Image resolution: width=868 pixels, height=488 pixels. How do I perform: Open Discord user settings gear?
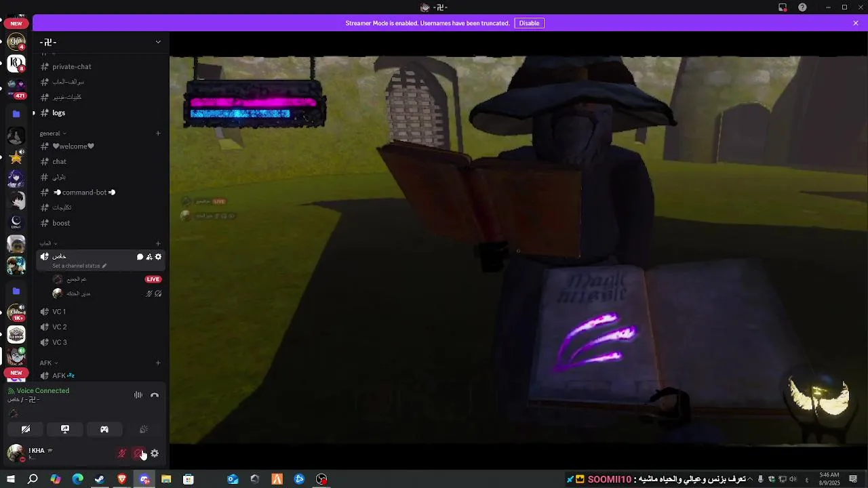[155, 453]
